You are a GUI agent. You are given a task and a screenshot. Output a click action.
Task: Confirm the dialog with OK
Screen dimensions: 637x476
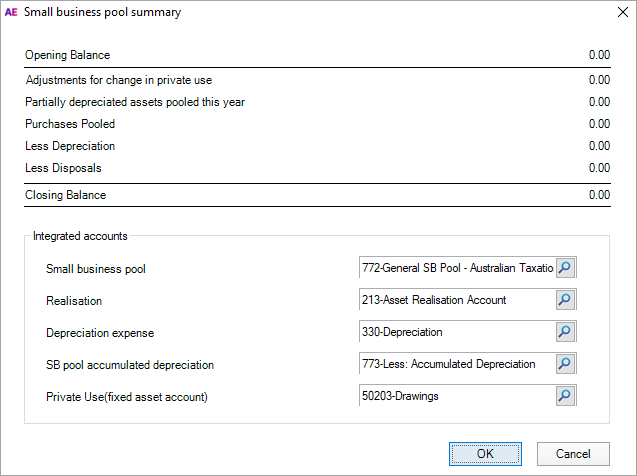tap(485, 454)
